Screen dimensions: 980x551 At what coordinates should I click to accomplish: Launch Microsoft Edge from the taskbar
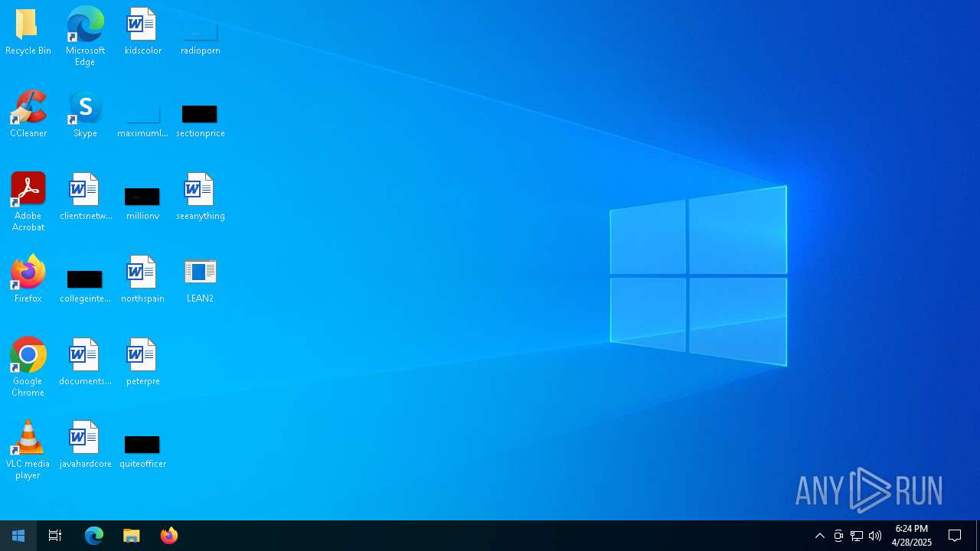point(93,536)
